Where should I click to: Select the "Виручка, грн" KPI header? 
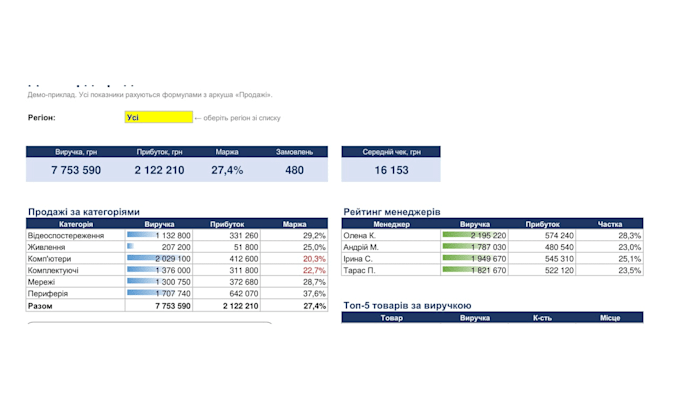(x=76, y=152)
